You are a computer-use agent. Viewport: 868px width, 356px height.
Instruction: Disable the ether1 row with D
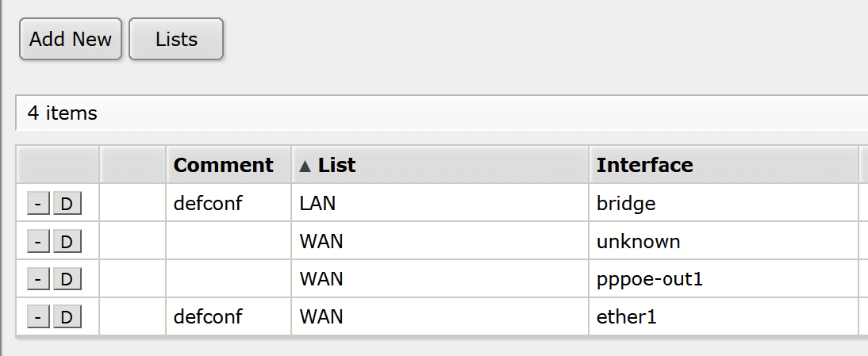tap(67, 318)
